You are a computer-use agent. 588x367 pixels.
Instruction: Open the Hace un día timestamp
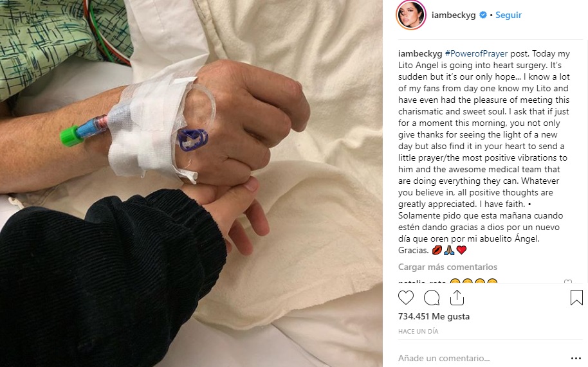pos(418,332)
